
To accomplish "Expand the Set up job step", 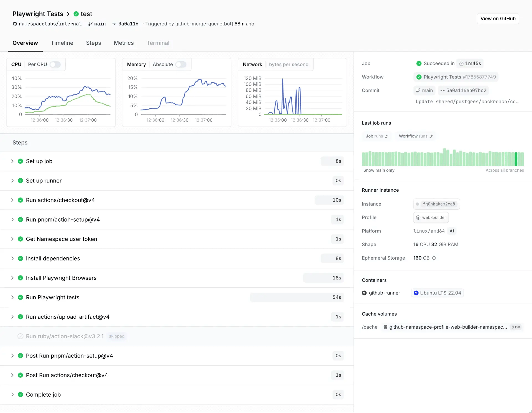I will [x=12, y=161].
